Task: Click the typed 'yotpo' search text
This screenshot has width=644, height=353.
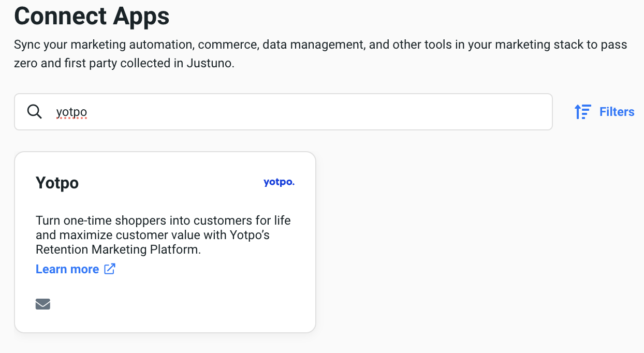Action: pyautogui.click(x=71, y=112)
